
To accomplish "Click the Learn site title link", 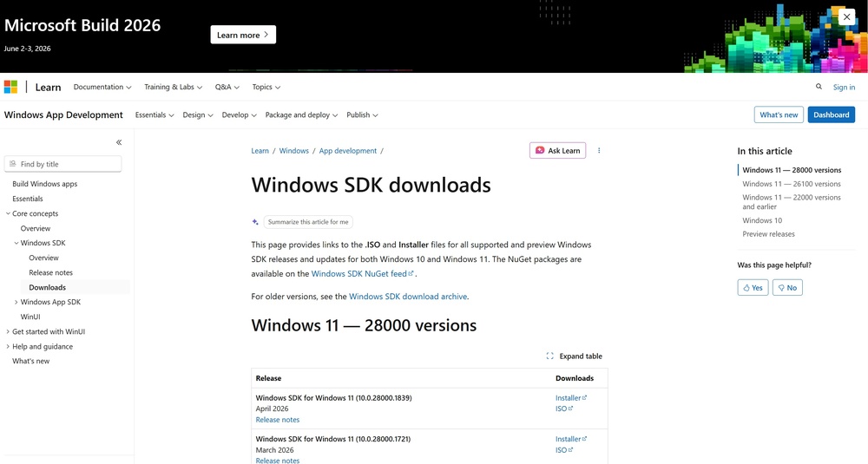I will tap(48, 88).
